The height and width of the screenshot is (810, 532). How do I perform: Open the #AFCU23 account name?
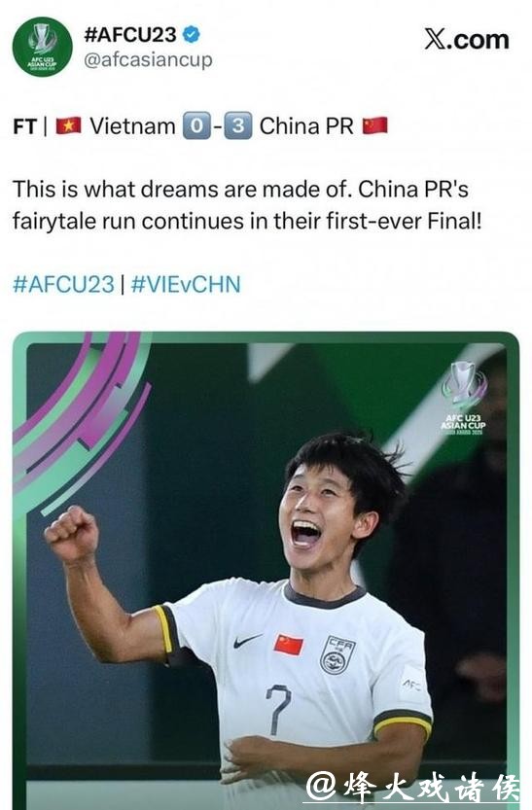click(x=130, y=35)
